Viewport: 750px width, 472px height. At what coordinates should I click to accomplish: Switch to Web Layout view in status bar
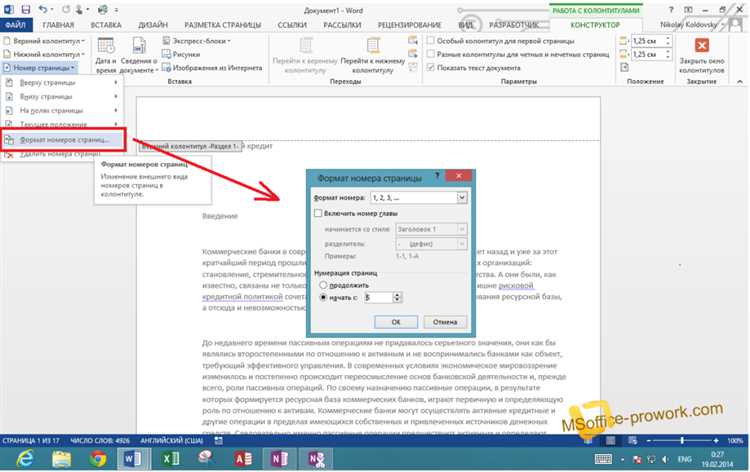point(633,440)
